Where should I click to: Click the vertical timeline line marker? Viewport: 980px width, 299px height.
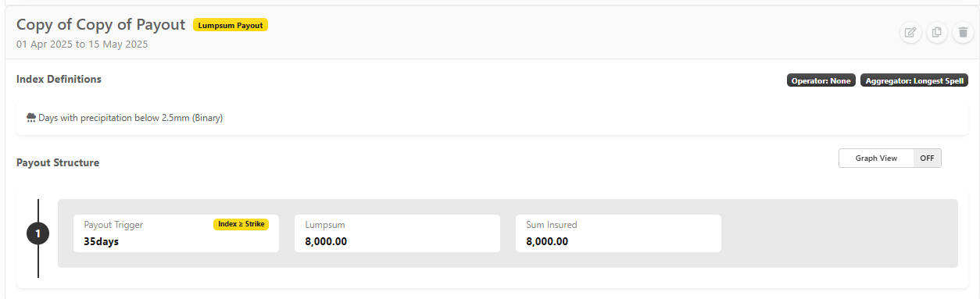coord(38,262)
